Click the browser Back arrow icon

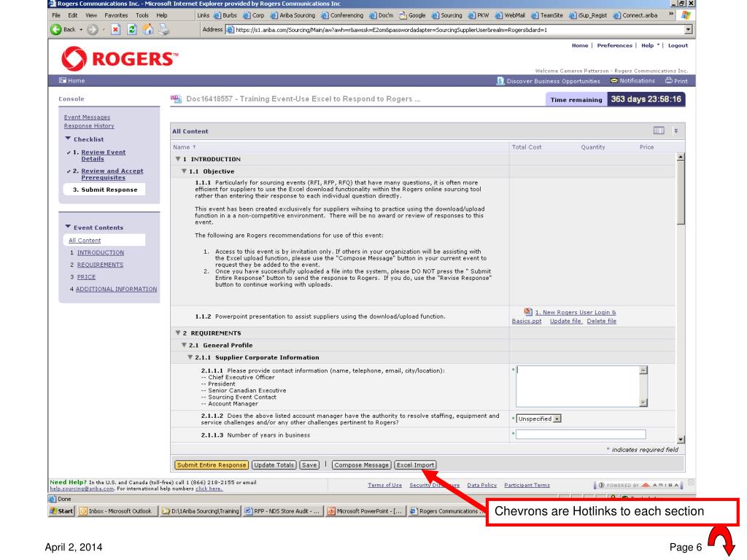(56, 29)
